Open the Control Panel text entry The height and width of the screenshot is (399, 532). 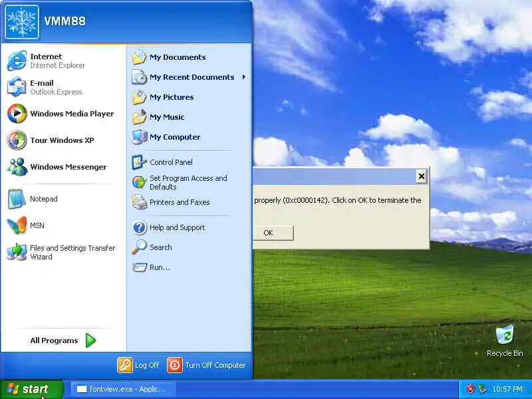(171, 162)
